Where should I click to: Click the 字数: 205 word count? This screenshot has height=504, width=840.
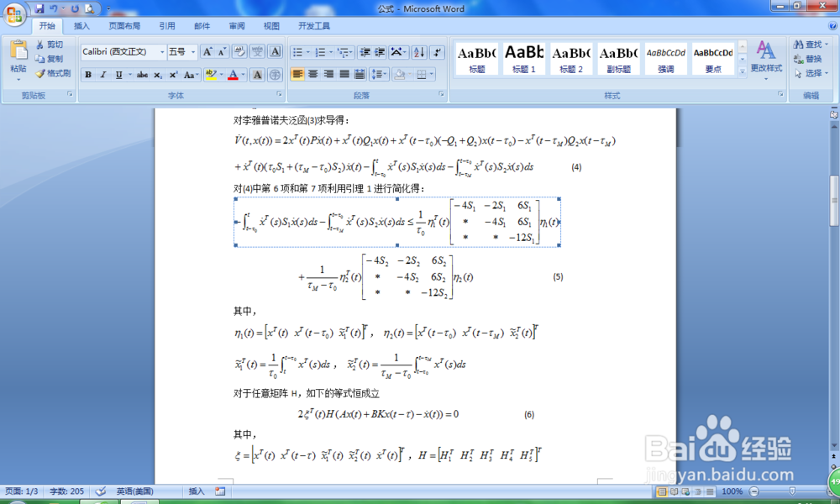pyautogui.click(x=66, y=491)
